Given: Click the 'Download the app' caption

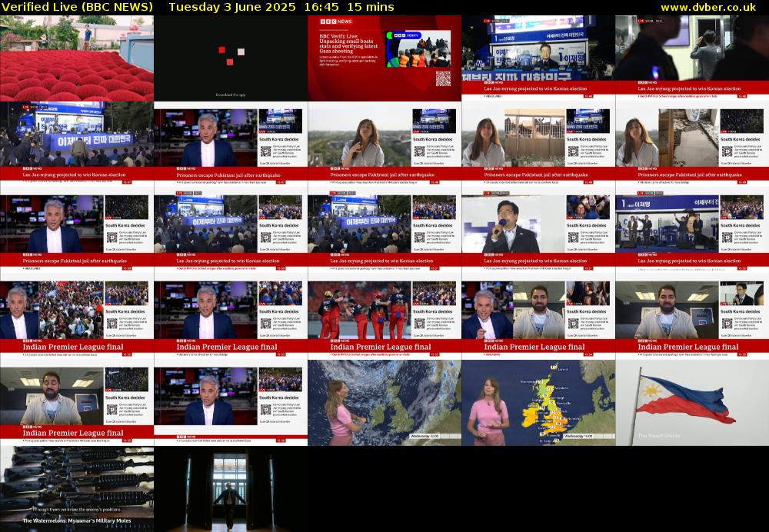Looking at the screenshot, I should click(x=231, y=95).
